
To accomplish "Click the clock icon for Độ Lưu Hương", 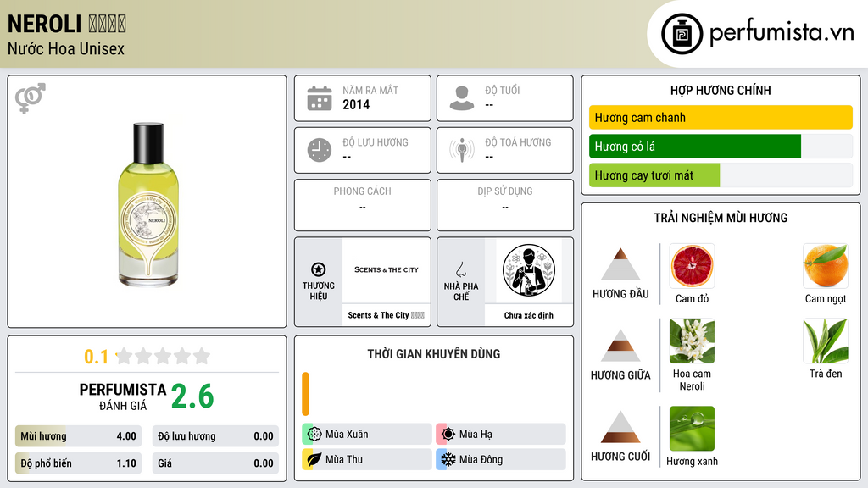I will (320, 150).
